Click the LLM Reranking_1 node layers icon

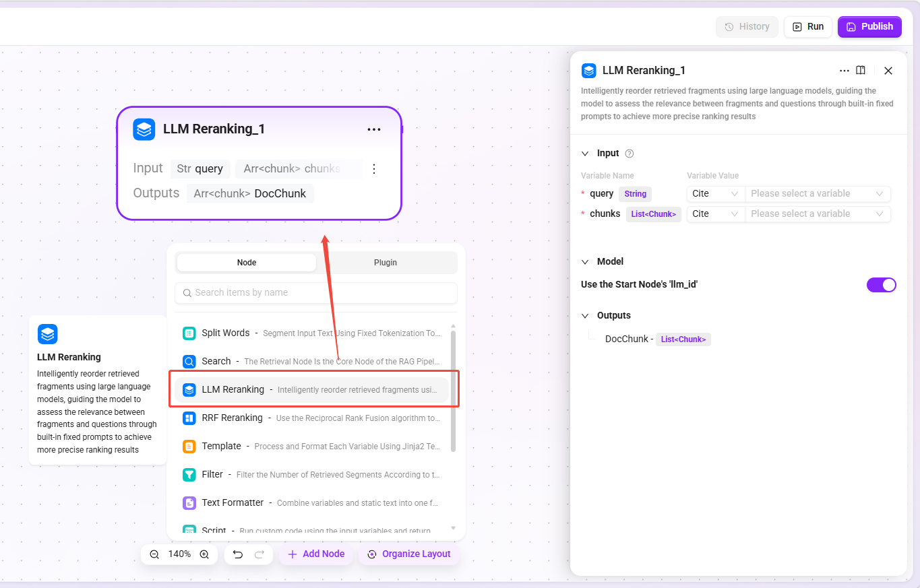(144, 129)
